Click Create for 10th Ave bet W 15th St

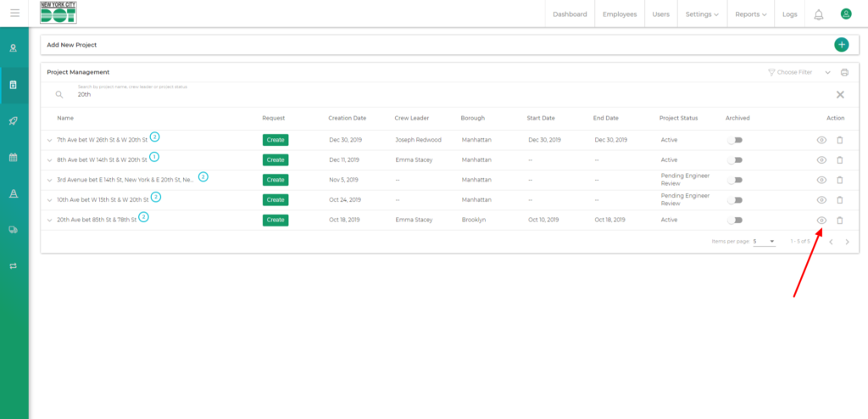[275, 200]
